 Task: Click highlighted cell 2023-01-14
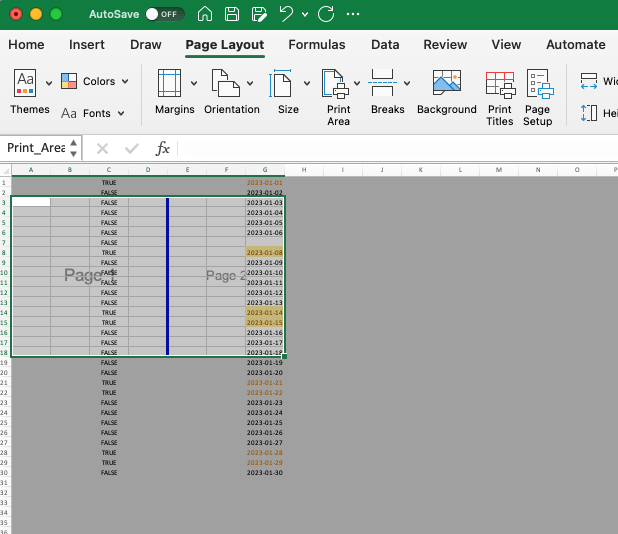(264, 313)
